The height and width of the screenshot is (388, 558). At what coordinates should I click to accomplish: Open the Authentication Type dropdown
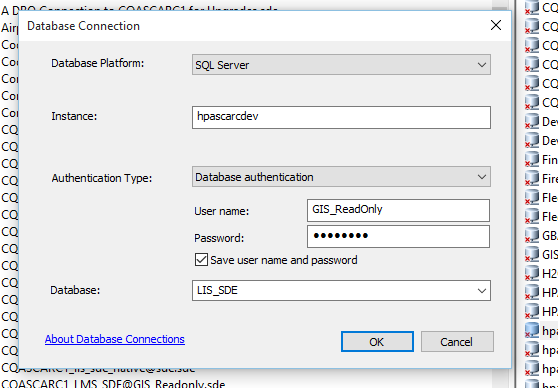[x=341, y=177]
